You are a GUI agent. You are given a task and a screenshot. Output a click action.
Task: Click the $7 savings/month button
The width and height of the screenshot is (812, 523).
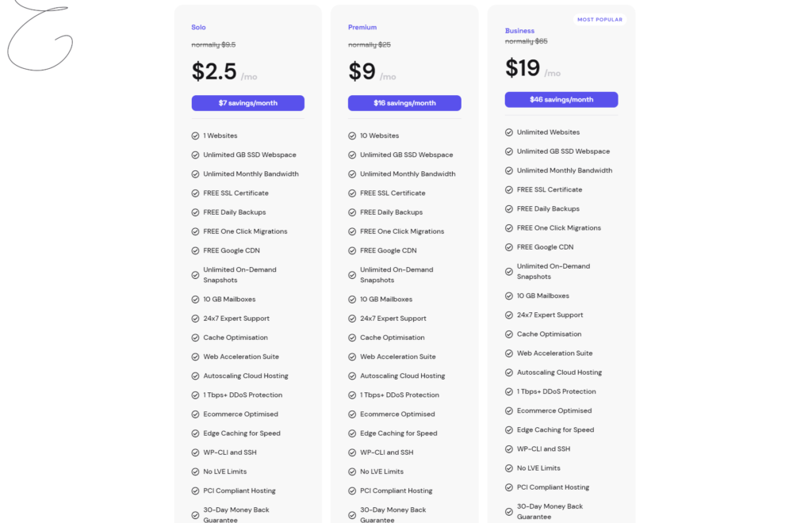point(247,103)
